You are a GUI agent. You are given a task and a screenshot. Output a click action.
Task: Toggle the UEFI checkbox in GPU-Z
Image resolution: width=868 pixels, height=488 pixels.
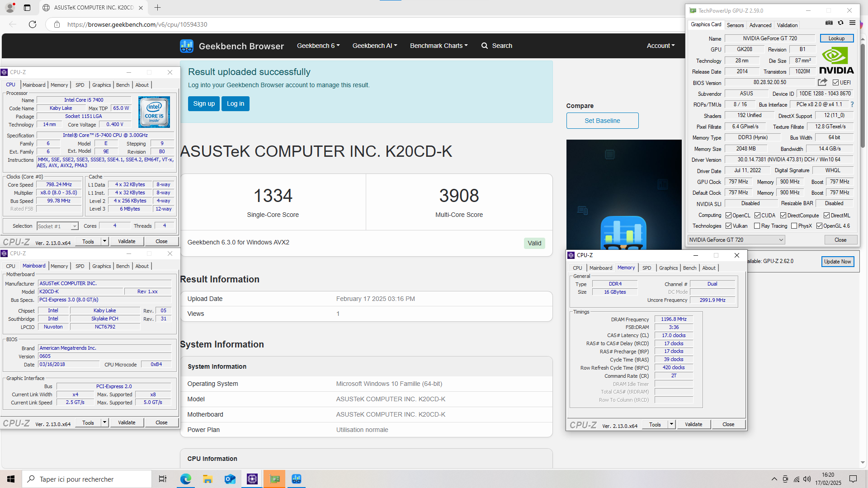pos(835,83)
